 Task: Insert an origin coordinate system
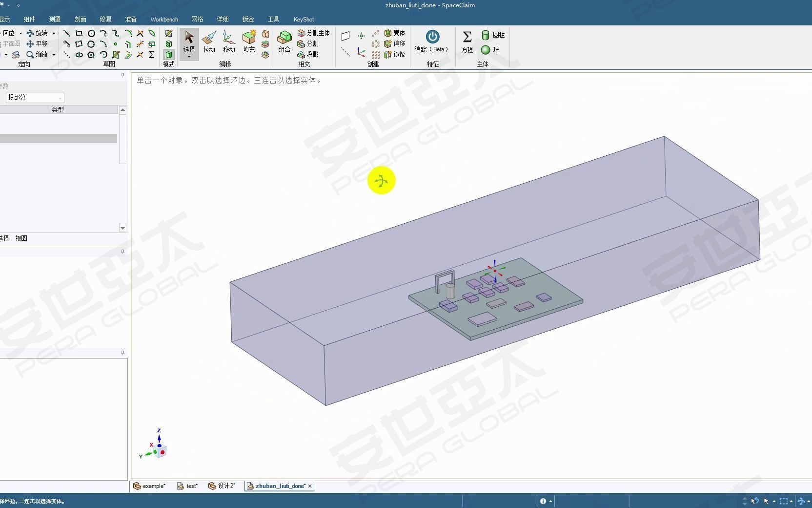tap(361, 52)
